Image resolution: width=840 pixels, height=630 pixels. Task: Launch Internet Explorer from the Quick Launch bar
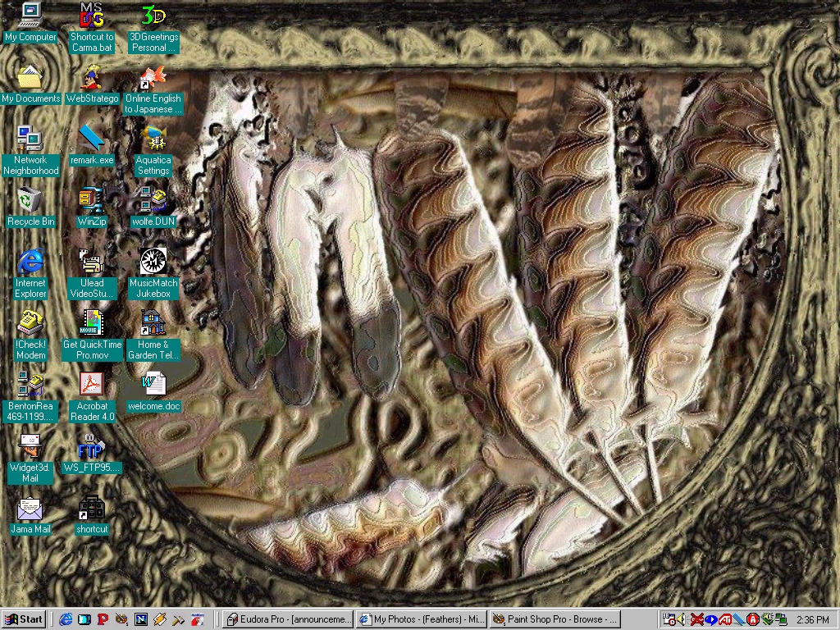pyautogui.click(x=66, y=619)
